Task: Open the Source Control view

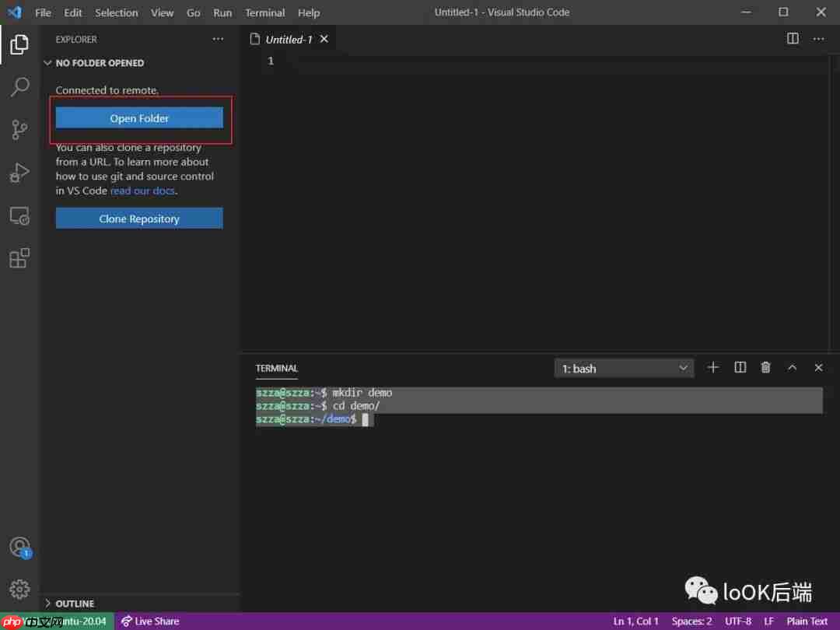Action: tap(19, 130)
